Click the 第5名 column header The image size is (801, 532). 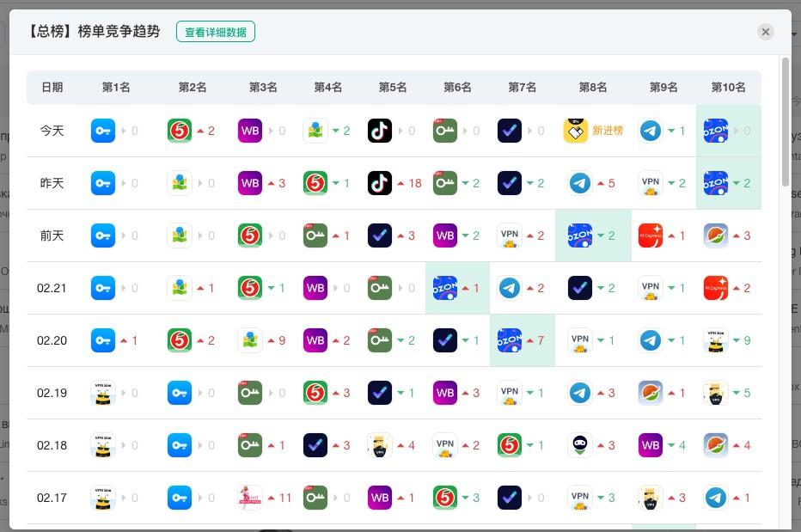pos(393,88)
